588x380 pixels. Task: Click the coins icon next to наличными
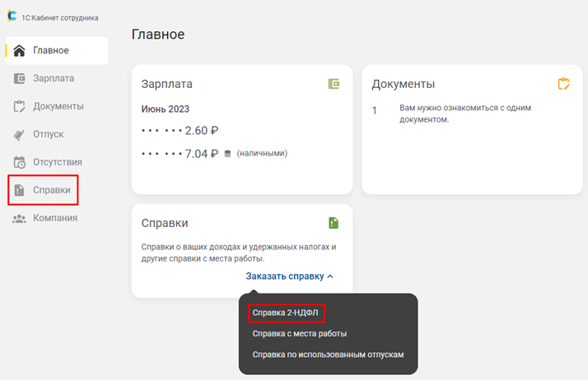pos(227,154)
